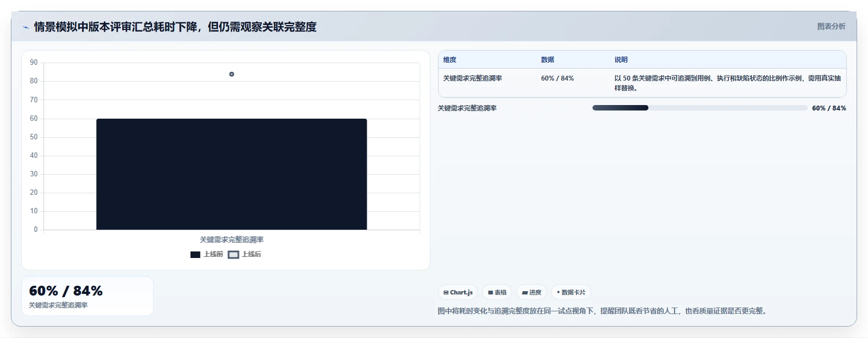Click the data card caption 关键需求完整追溯率
Screen dimensions: 868x338
tap(58, 305)
